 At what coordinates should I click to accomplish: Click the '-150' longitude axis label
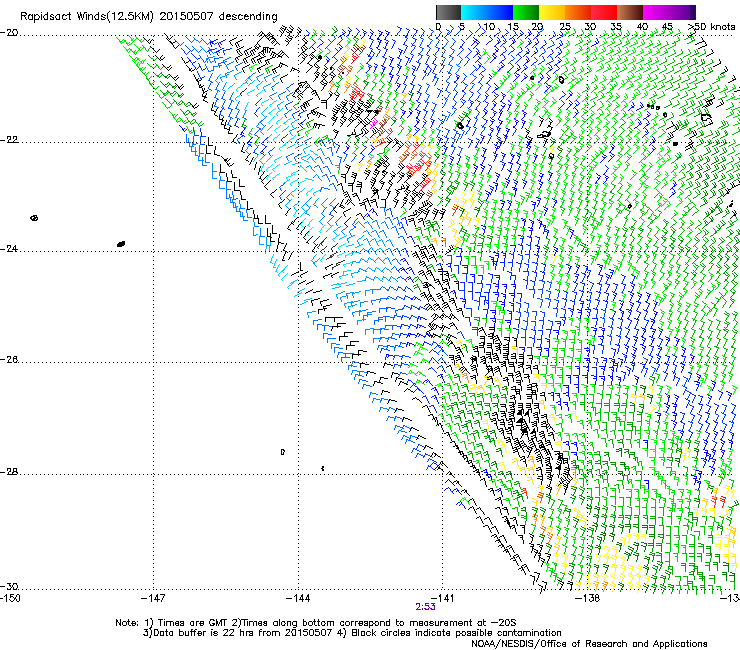(x=10, y=599)
